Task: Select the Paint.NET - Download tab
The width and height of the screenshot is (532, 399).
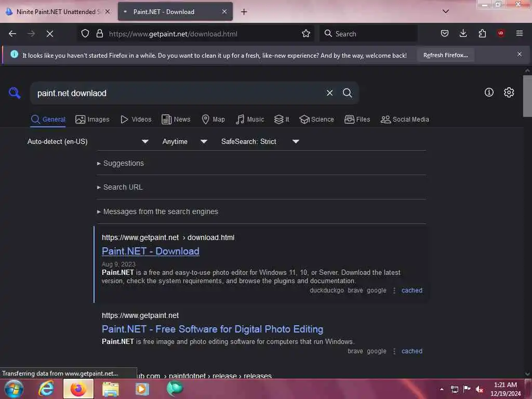Action: pos(175,11)
